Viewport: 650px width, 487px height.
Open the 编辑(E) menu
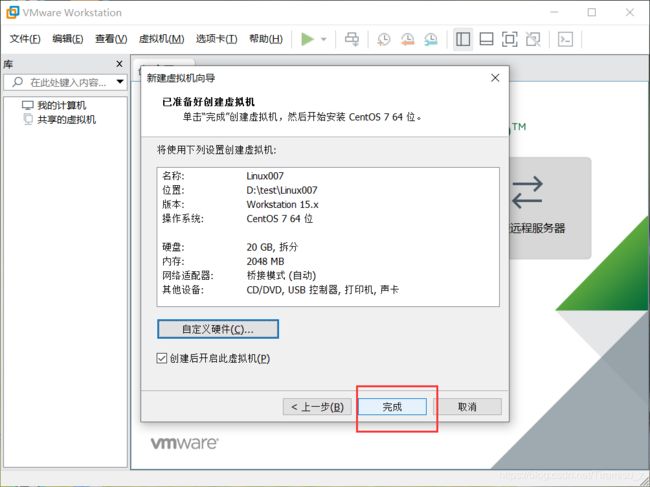click(68, 39)
